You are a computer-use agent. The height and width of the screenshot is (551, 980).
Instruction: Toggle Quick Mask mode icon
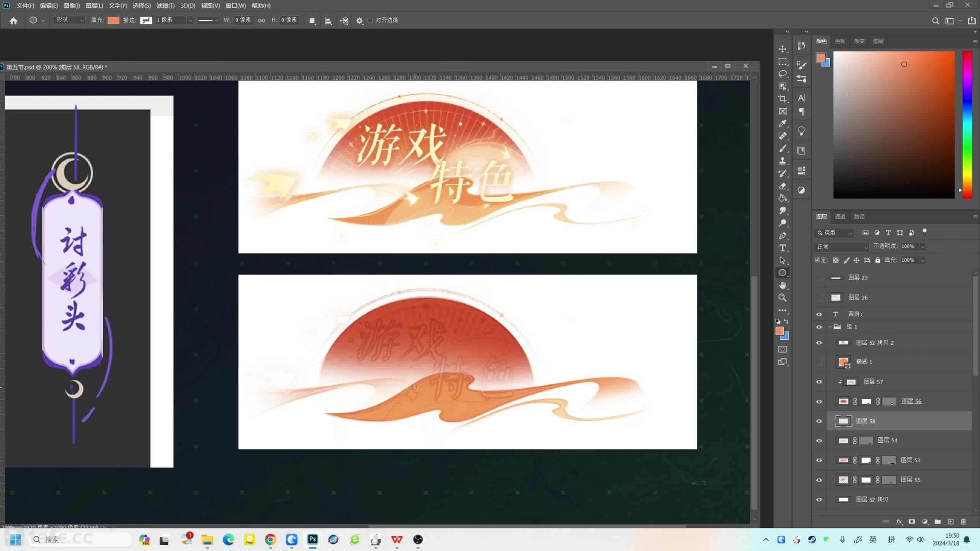point(782,349)
